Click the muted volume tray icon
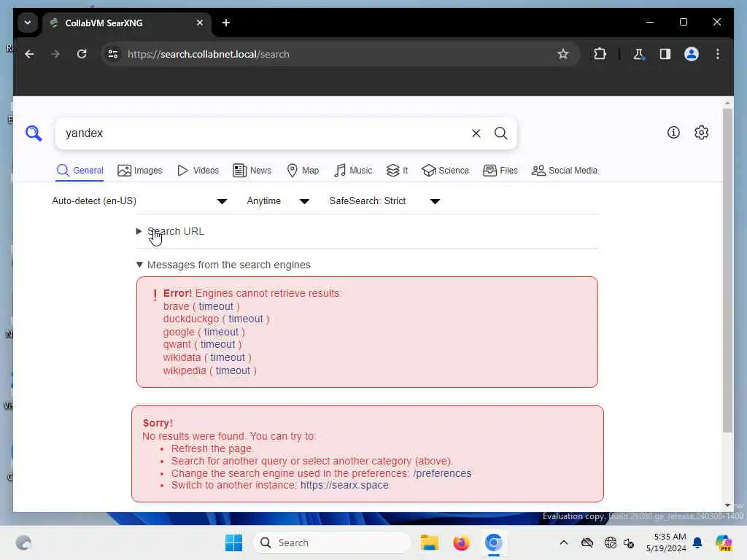Viewport: 747px width, 560px height. coord(629,542)
